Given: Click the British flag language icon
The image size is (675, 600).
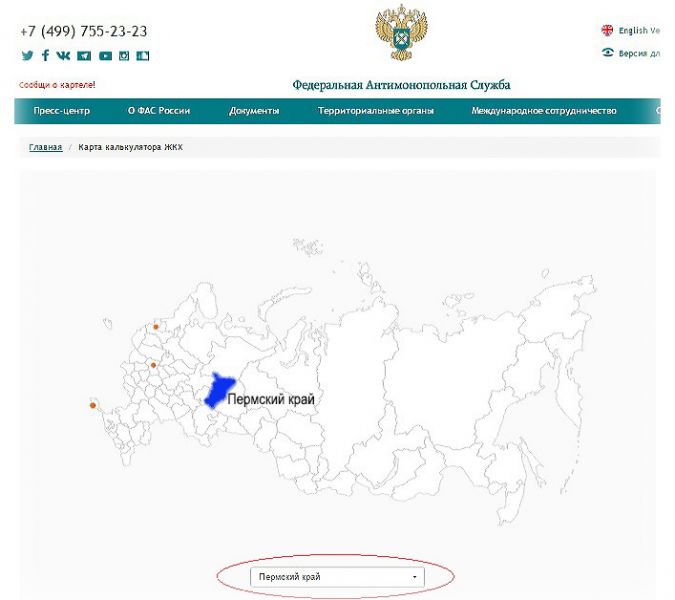Looking at the screenshot, I should [x=607, y=30].
